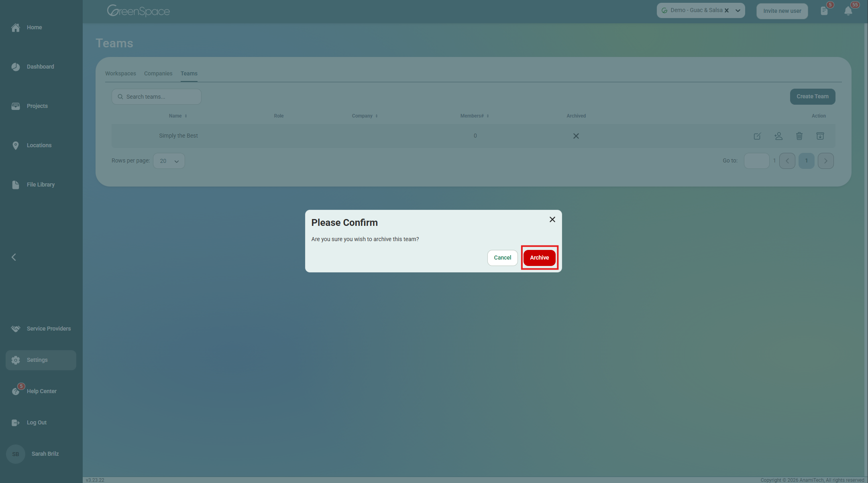Go to Service Providers handshake icon

click(16, 329)
